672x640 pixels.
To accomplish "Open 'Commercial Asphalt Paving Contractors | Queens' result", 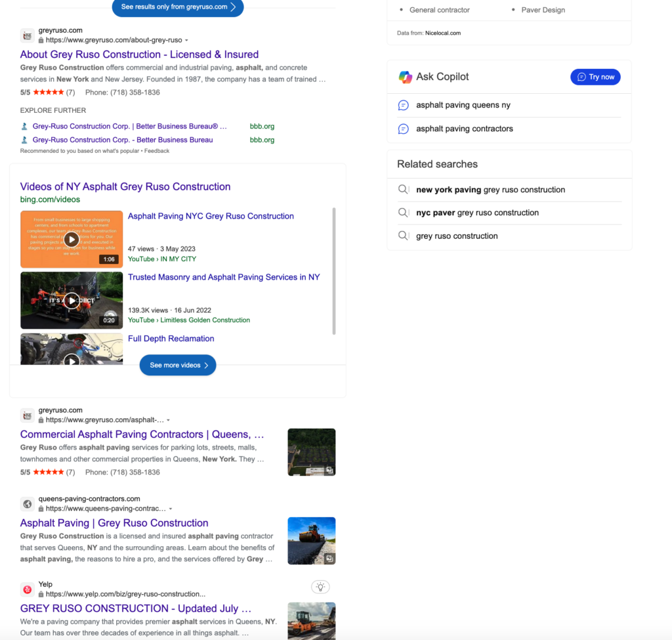I will (x=142, y=435).
